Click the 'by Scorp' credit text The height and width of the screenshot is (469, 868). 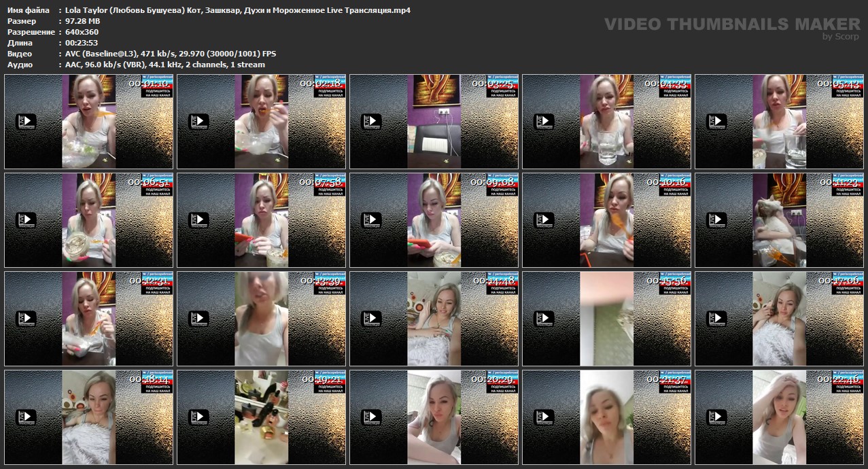pos(840,37)
